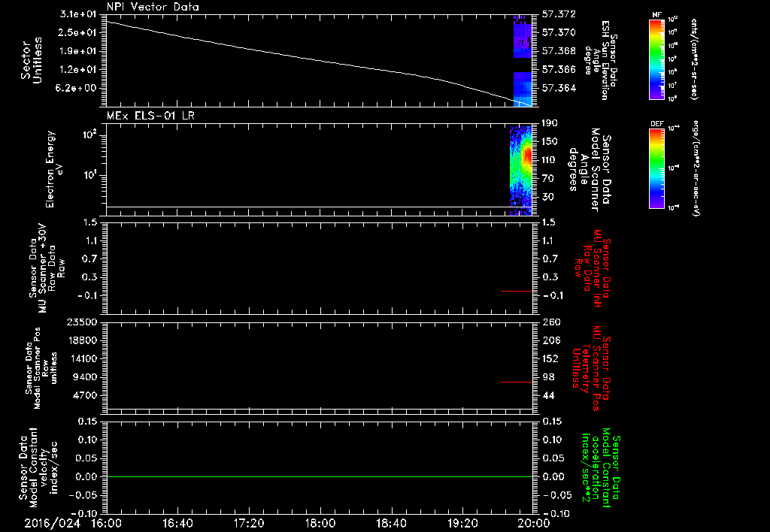Click the '206' telemetry axis tick value
This screenshot has height=532, width=770.
click(x=551, y=340)
